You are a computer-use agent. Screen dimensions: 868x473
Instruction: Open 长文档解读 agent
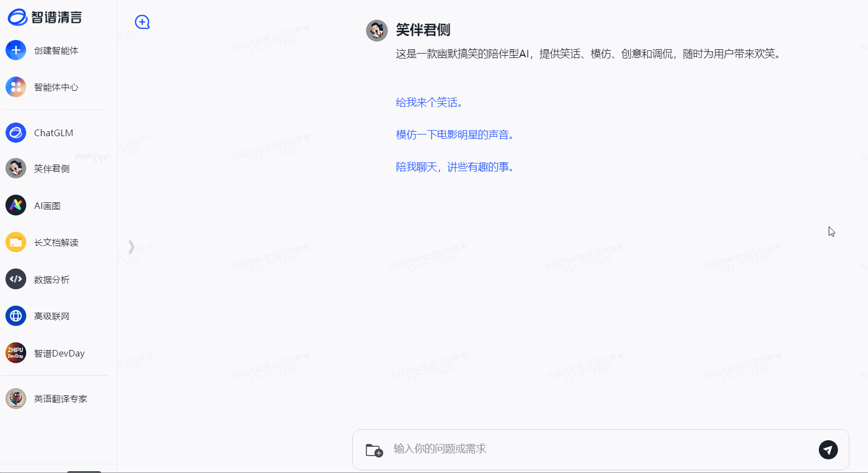click(56, 242)
